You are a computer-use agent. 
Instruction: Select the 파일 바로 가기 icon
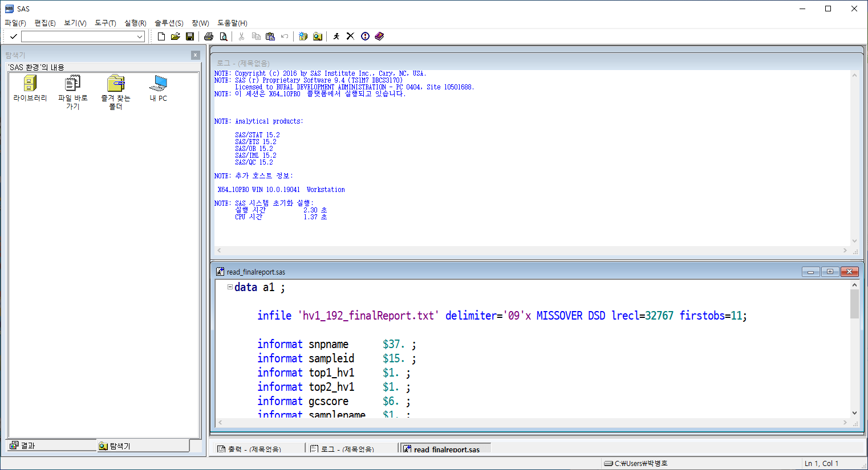tap(73, 93)
